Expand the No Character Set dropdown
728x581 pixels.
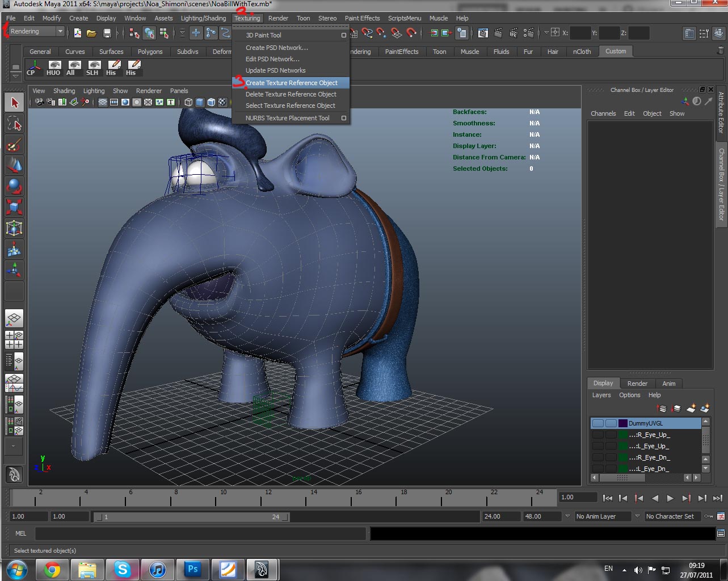670,516
